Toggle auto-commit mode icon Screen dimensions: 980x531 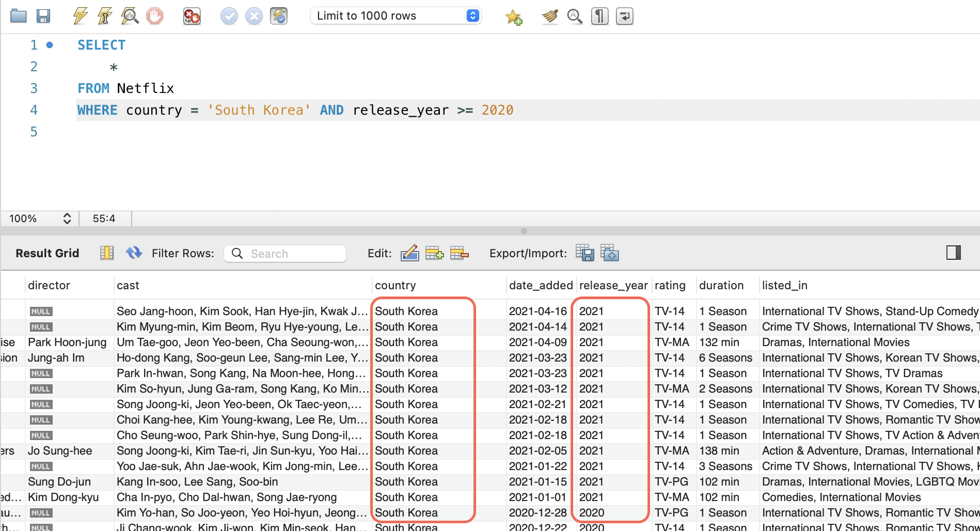[279, 16]
